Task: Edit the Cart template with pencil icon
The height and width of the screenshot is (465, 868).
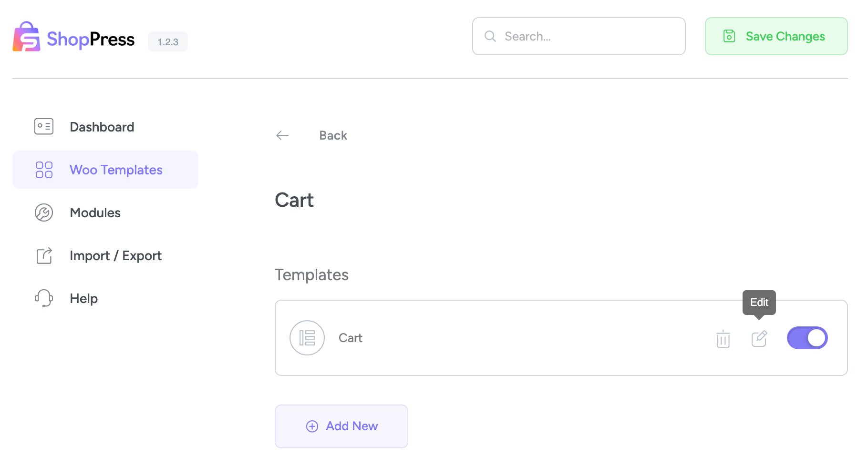Action: click(759, 338)
